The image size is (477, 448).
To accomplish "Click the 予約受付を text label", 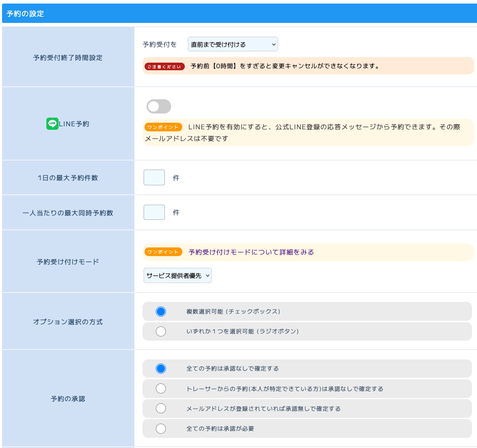I will [x=160, y=44].
